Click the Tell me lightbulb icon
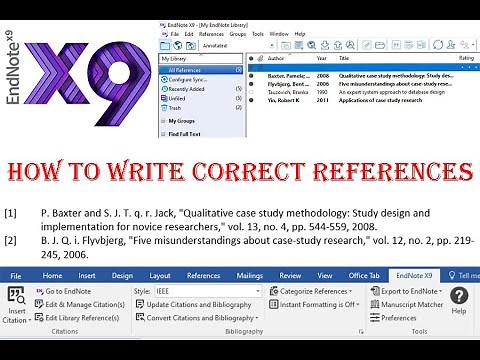 pyautogui.click(x=452, y=275)
